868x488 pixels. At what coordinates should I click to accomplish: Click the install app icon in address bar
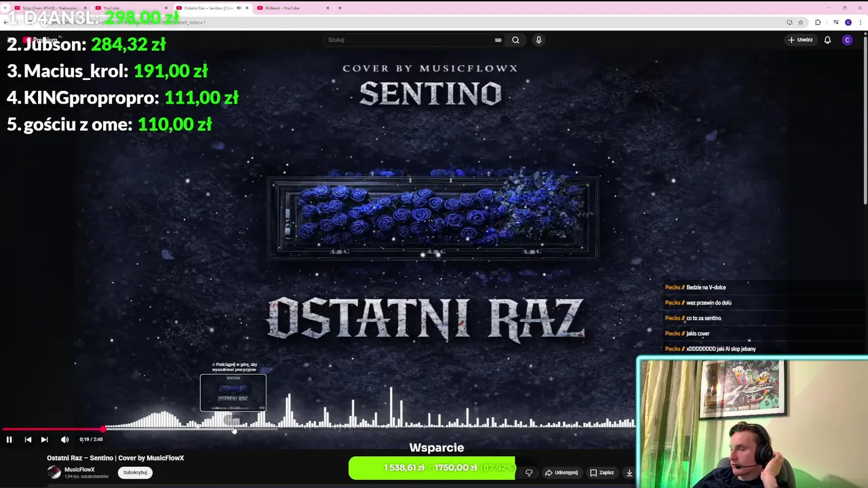[789, 22]
